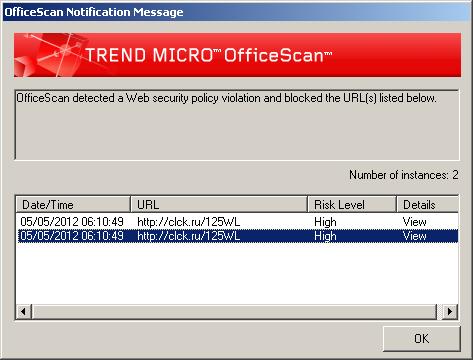Click the horizontal scrollbar thumb
Screen dimensions: 473x360
(234, 312)
